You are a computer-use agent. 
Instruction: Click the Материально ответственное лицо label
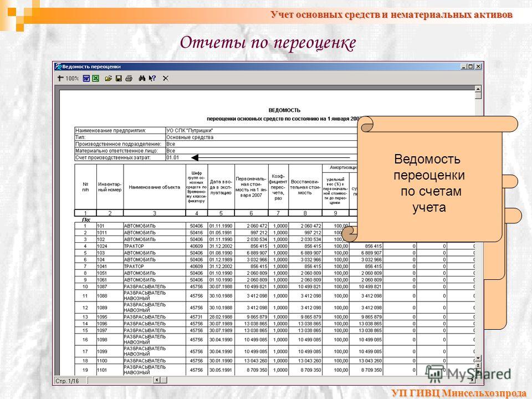116,151
